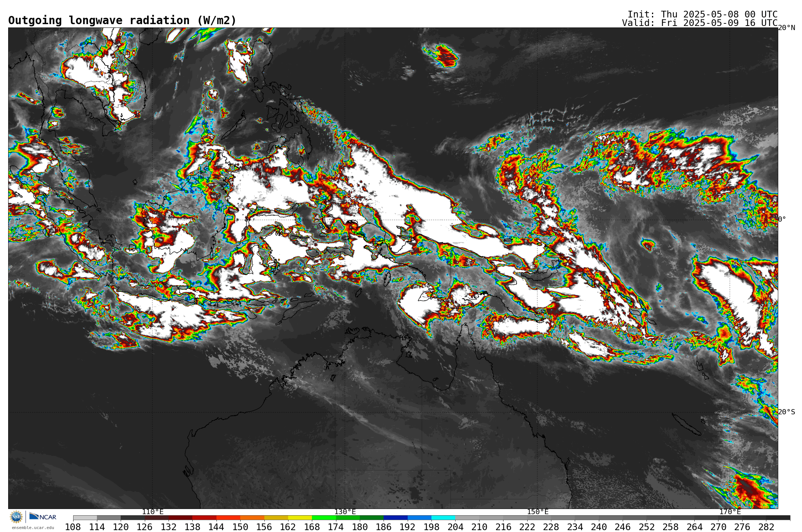The width and height of the screenshot is (802, 532).
Task: Click the light gray colorbar swatch at 108
Action: pyautogui.click(x=85, y=518)
